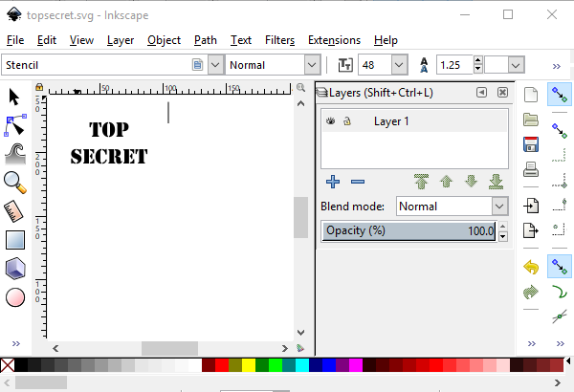Viewport: 574px width, 392px height.
Task: Choose the Rectangle tool
Action: (x=14, y=240)
